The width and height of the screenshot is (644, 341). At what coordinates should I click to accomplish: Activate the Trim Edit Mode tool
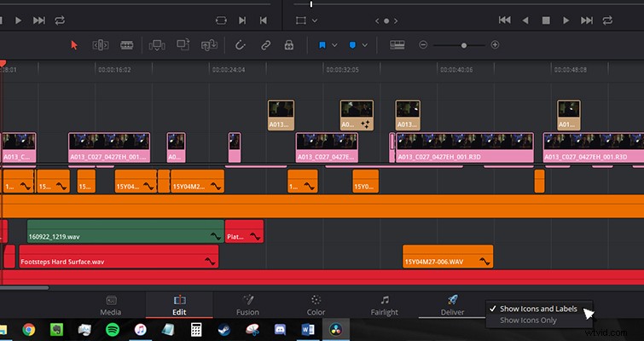[100, 45]
